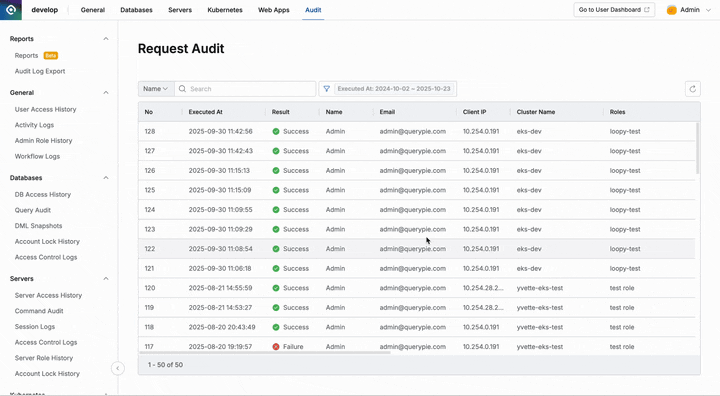This screenshot has height=396, width=720.
Task: Open the Kubernetes top tab
Action: click(x=225, y=10)
